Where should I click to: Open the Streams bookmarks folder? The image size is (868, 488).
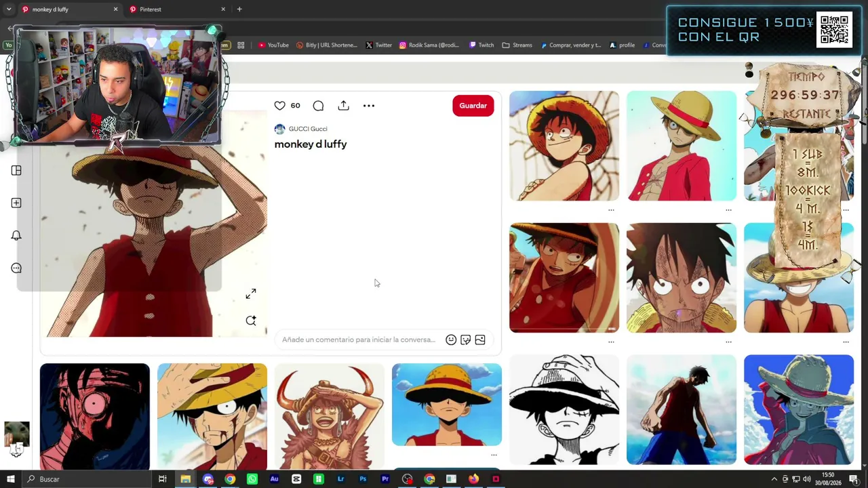tap(517, 45)
